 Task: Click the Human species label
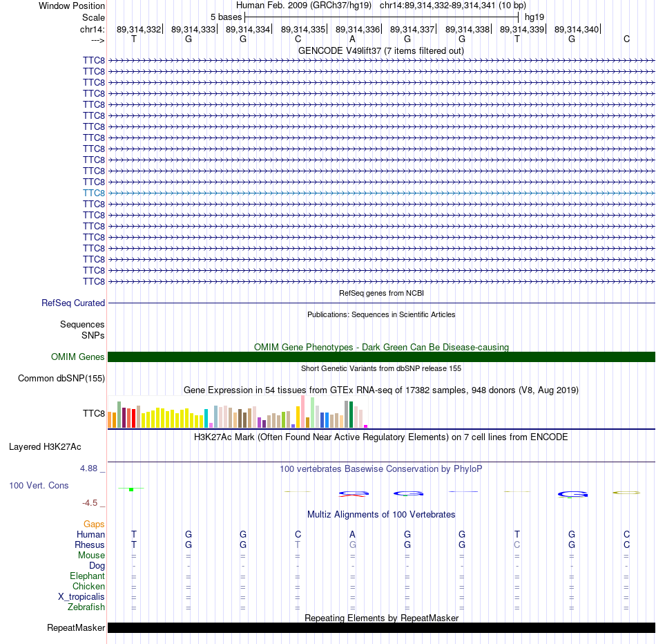[x=90, y=534]
